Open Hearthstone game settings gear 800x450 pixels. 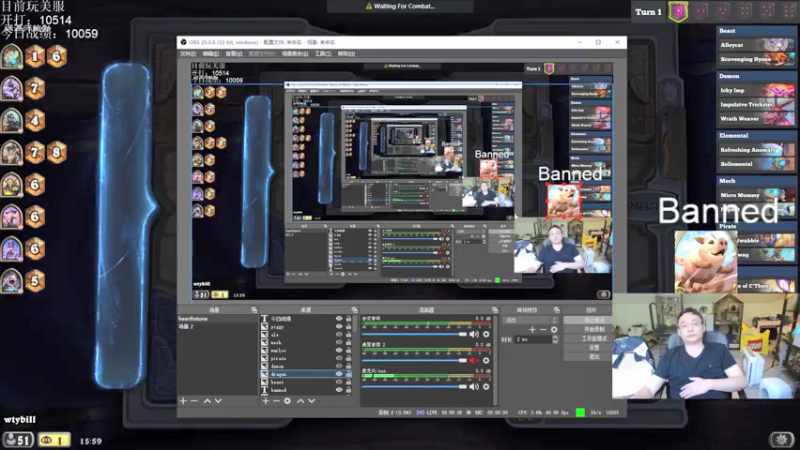tap(781, 439)
